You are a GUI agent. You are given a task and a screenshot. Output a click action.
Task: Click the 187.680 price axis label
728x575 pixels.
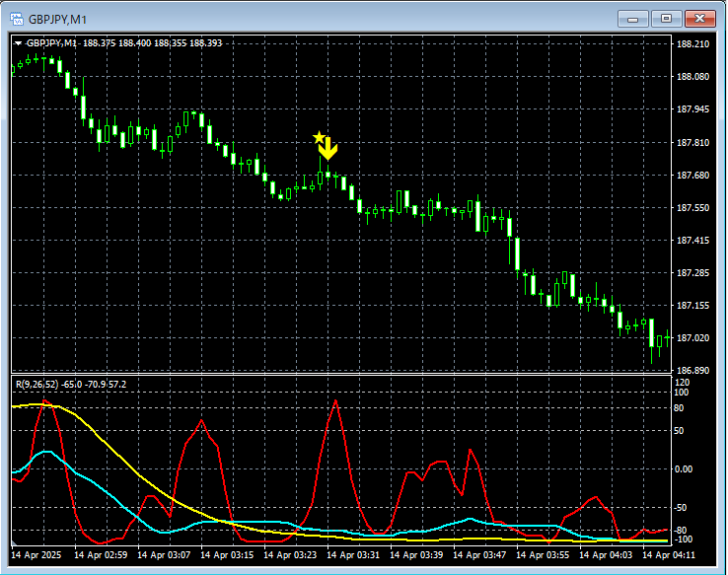click(x=693, y=176)
